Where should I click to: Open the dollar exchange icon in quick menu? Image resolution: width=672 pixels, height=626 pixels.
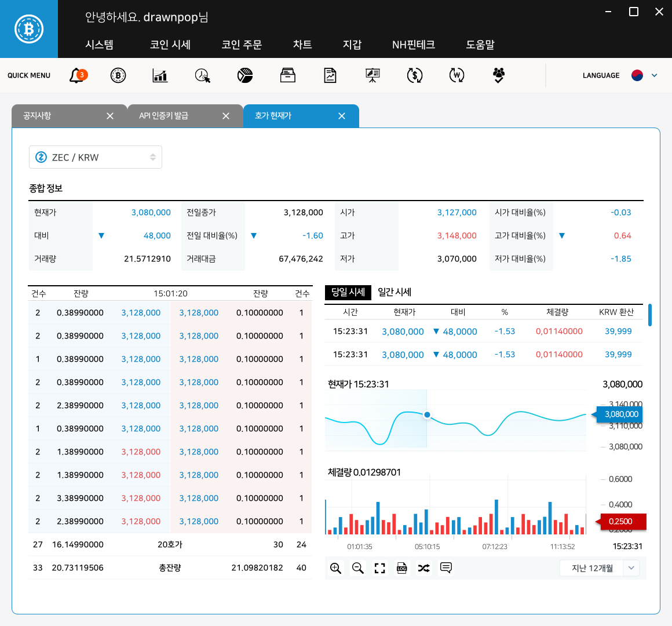[415, 75]
